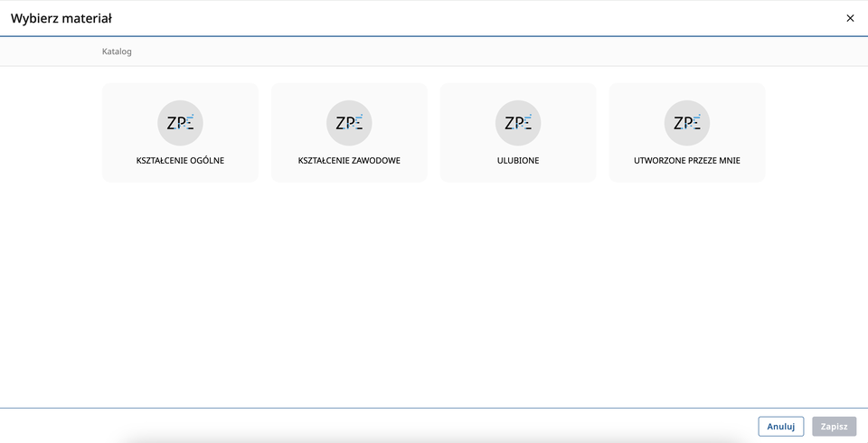Click the UTWORZONE PRZEZE MNIE text label
Viewport: 868px width, 443px height.
687,161
